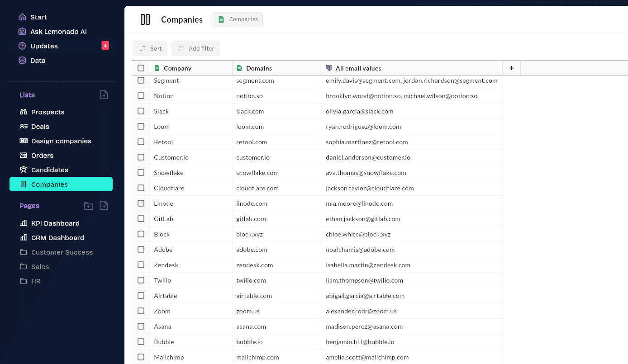Tick the Retool row checkbox
Screen dimensions: 628x364
click(x=141, y=142)
